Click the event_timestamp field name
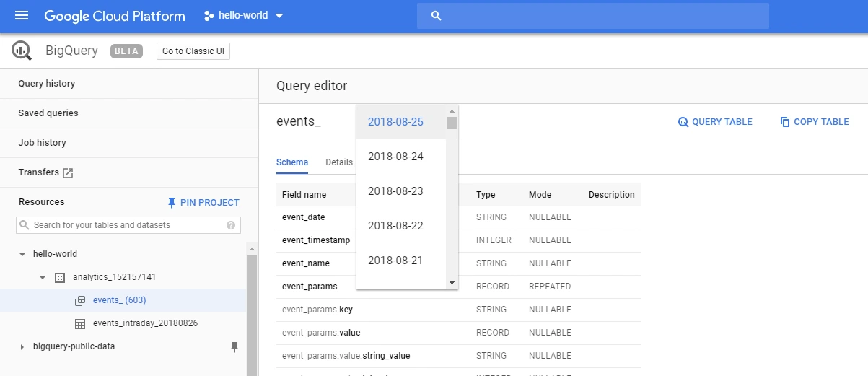Viewport: 868px width, 376px height. point(316,240)
